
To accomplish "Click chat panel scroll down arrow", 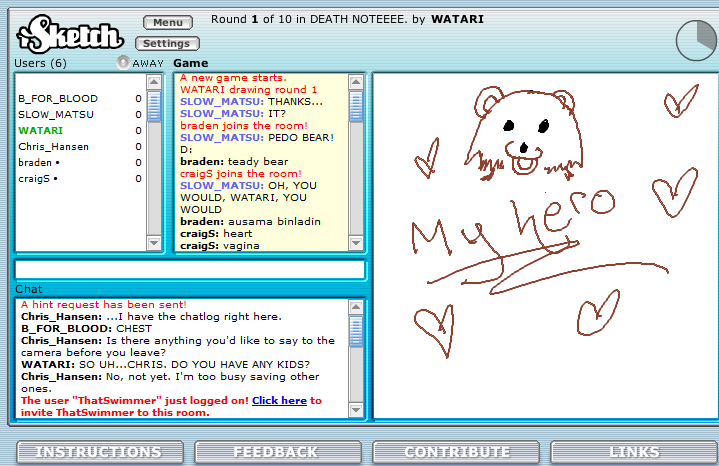I will (x=356, y=410).
